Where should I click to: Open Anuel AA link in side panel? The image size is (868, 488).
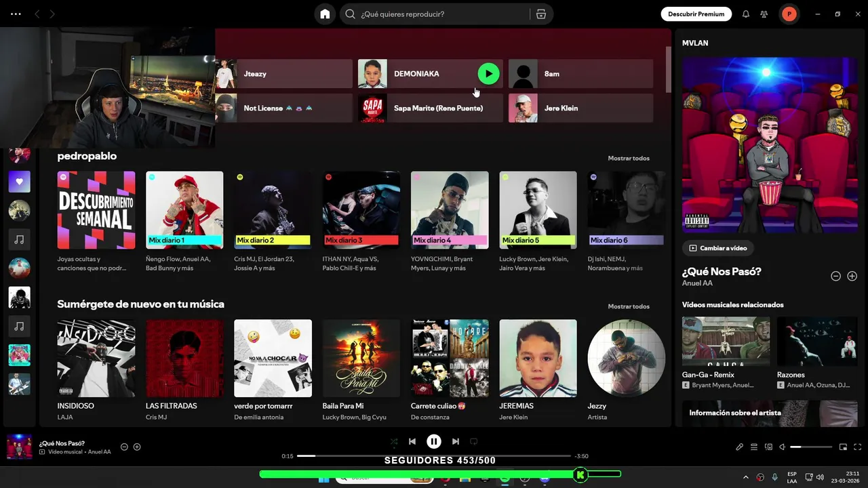697,284
